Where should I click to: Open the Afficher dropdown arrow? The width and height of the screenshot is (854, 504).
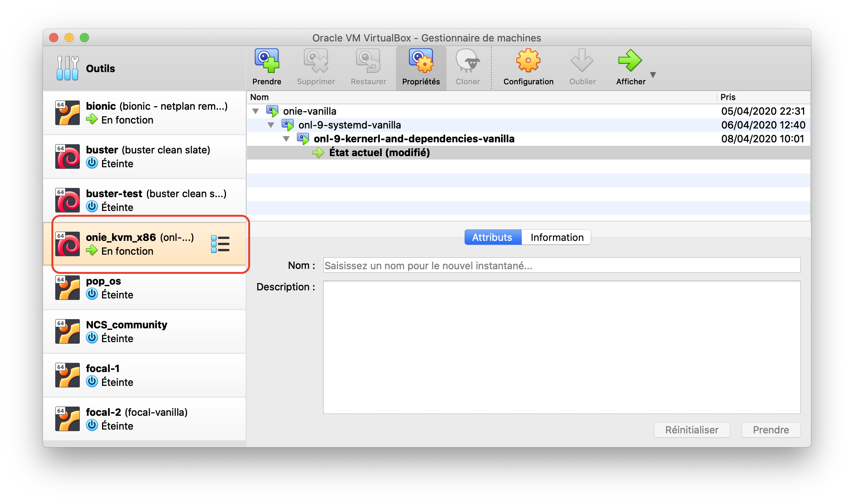tap(653, 75)
